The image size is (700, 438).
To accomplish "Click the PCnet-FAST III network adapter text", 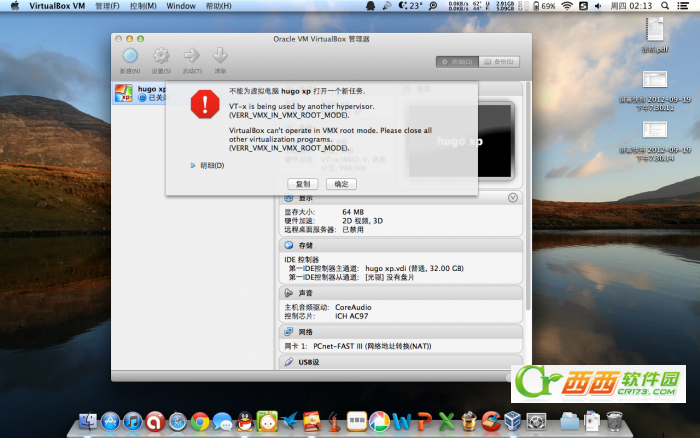I will 372,346.
